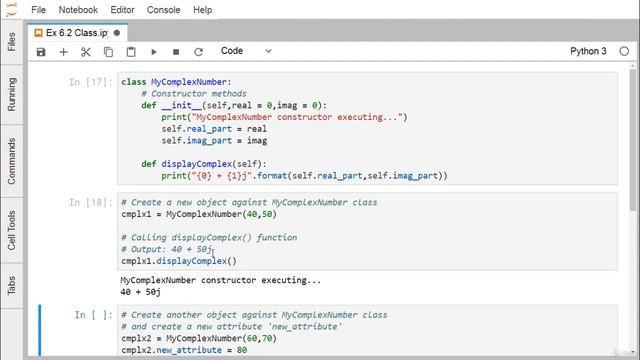The height and width of the screenshot is (360, 640).
Task: Close the notebook tab via its unsaved dot
Action: pyautogui.click(x=117, y=33)
